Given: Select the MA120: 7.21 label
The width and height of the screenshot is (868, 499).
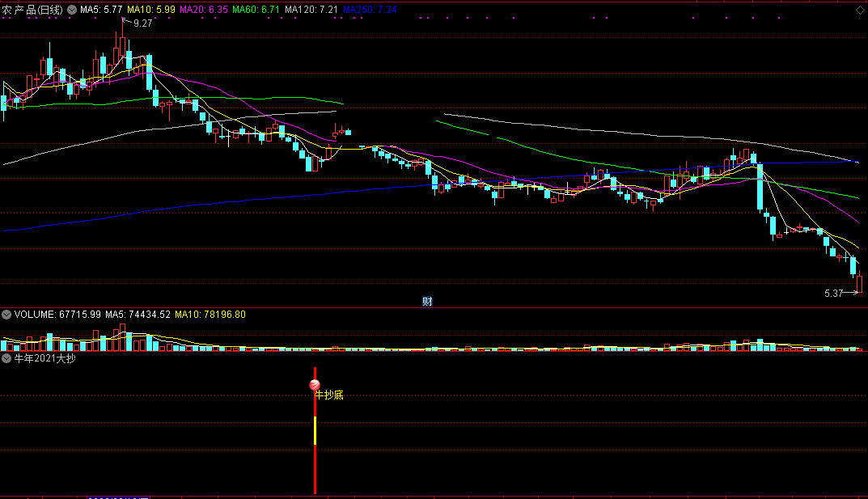Looking at the screenshot, I should click(x=311, y=10).
